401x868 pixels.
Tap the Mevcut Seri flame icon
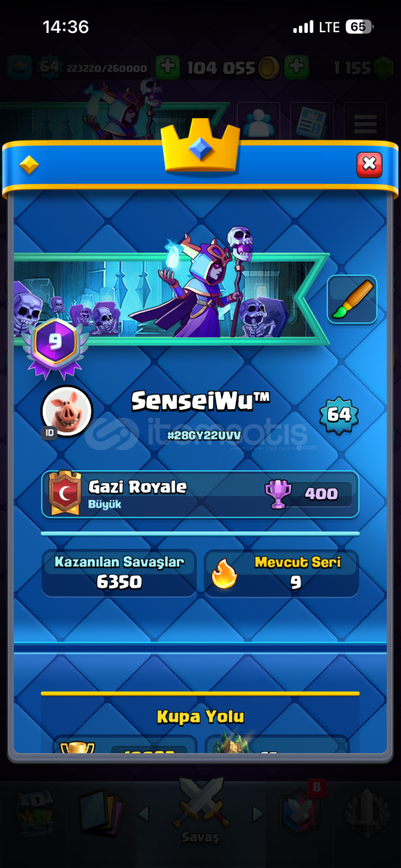(x=224, y=574)
